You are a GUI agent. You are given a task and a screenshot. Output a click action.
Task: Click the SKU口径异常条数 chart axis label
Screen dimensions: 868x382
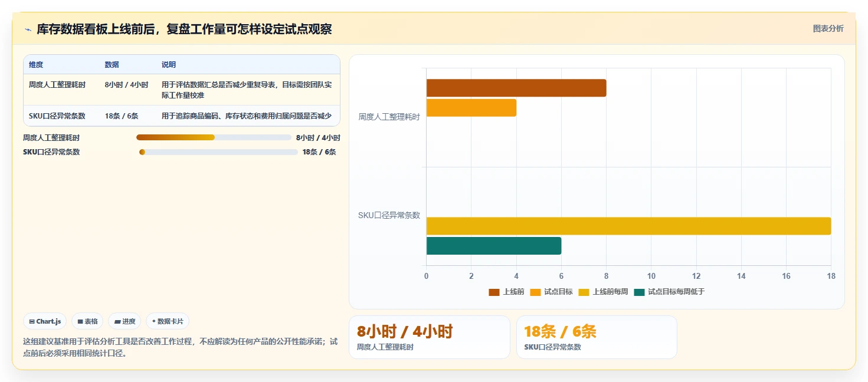(x=389, y=215)
